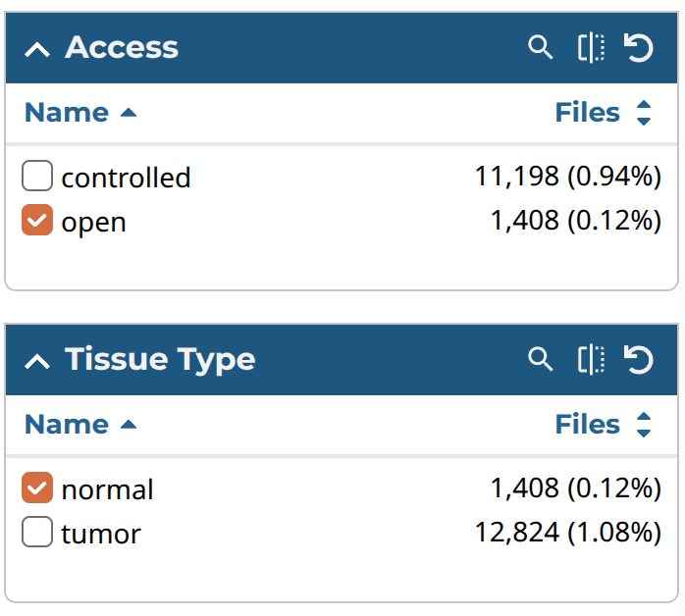This screenshot has height=616, width=685.
Task: Enable the tumor tissue checkbox
Action: click(x=37, y=534)
